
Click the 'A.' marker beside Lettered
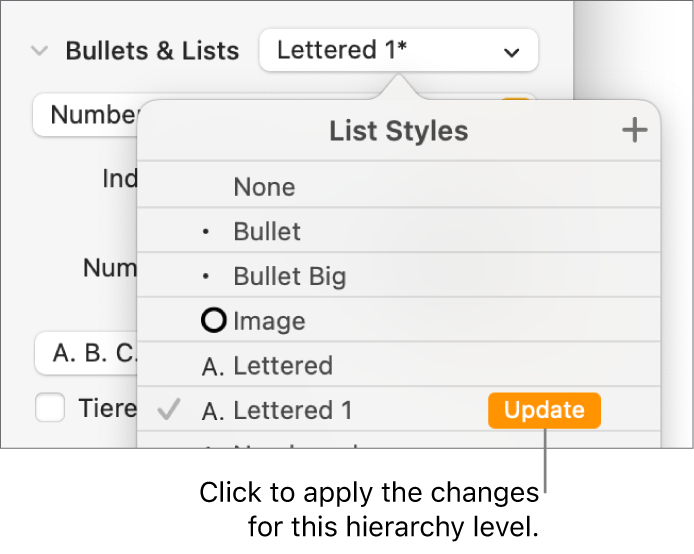213,366
